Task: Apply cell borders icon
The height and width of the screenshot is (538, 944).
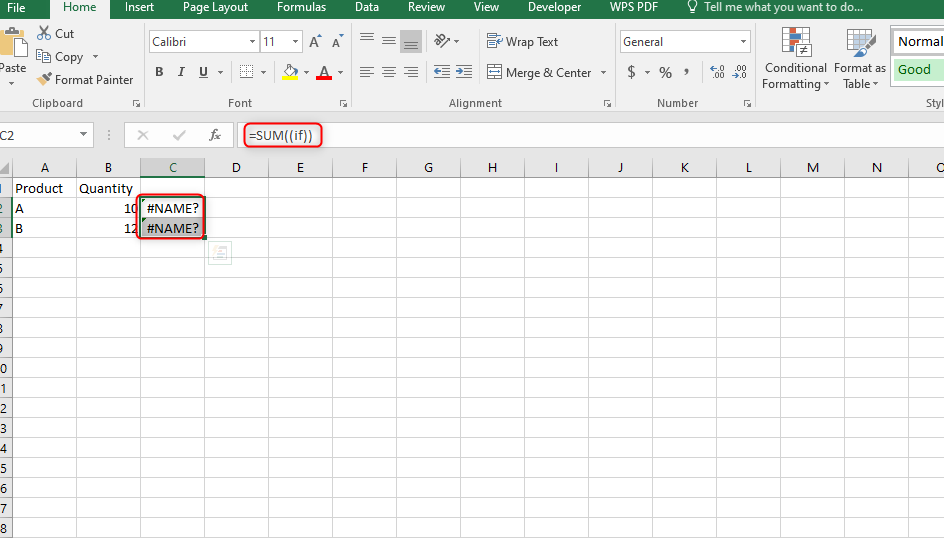Action: [246, 72]
